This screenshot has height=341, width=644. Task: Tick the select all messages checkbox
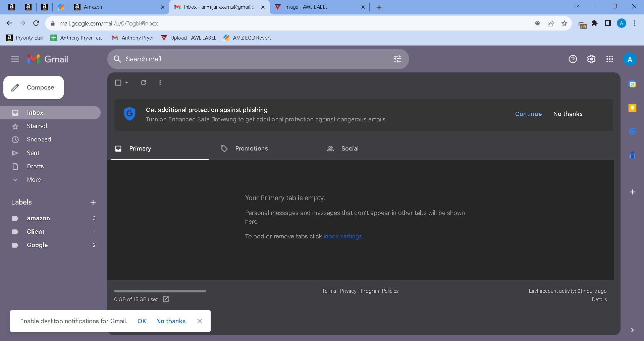coord(118,82)
